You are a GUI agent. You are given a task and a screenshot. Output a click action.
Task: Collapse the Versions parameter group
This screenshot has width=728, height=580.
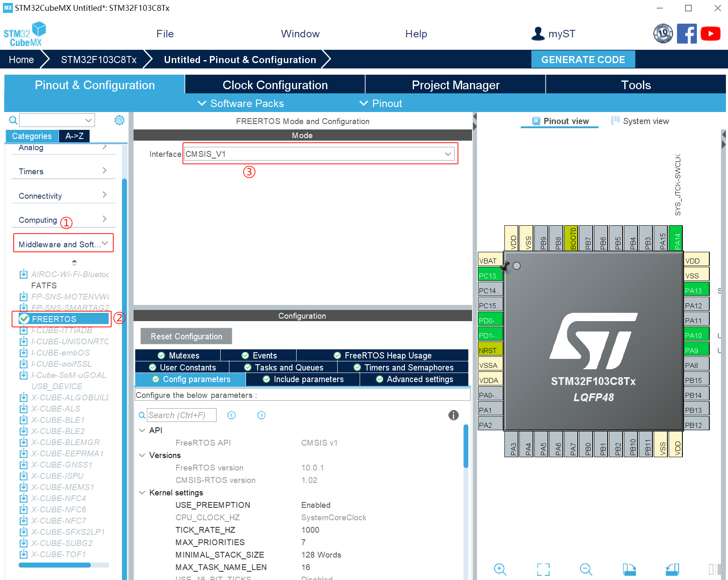(x=142, y=455)
